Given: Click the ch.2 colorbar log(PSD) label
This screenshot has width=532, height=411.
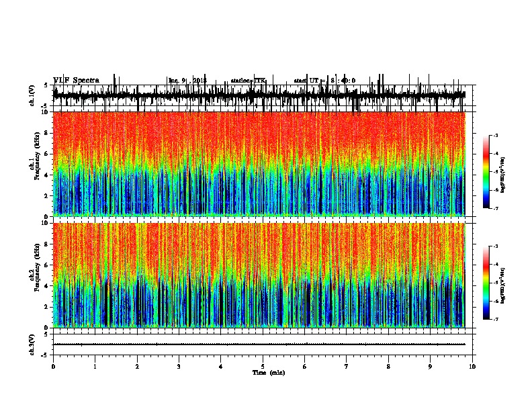Looking at the screenshot, I should (503, 285).
